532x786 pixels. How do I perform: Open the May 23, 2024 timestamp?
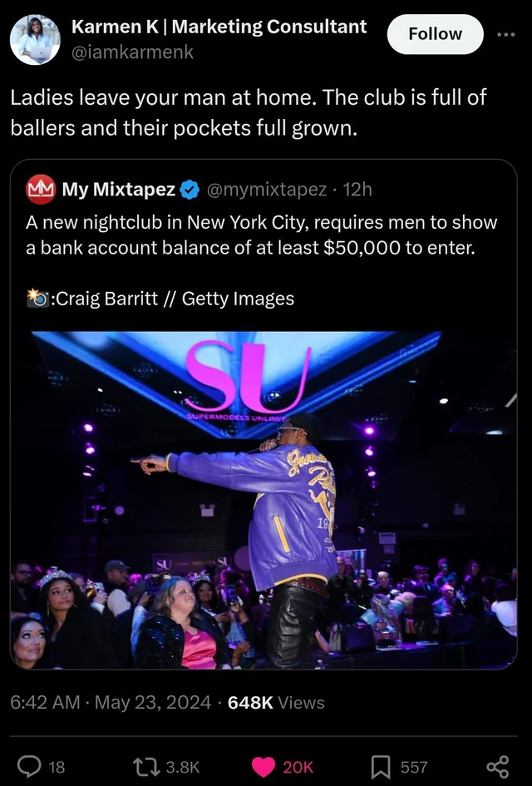153,702
